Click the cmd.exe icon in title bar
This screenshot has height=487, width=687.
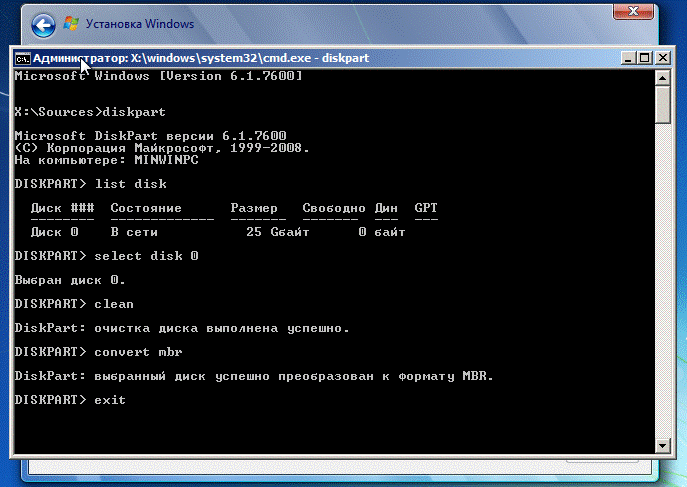[22, 58]
